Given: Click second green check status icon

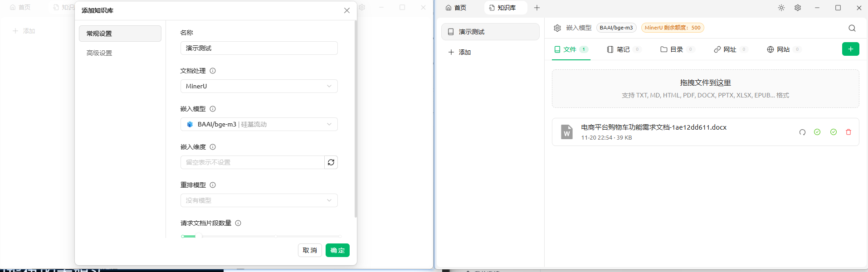Looking at the screenshot, I should 834,132.
